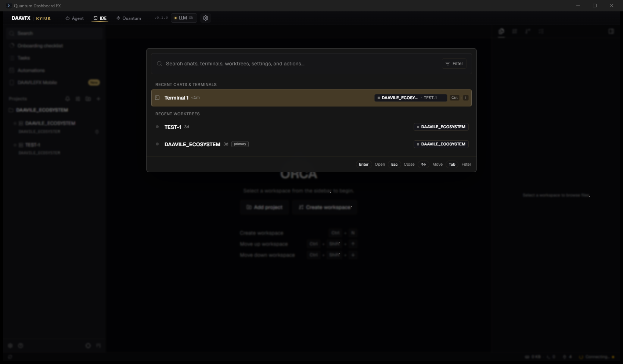Click the status dot beside DAAVILE_ECOSYSTEM worktree

click(157, 144)
